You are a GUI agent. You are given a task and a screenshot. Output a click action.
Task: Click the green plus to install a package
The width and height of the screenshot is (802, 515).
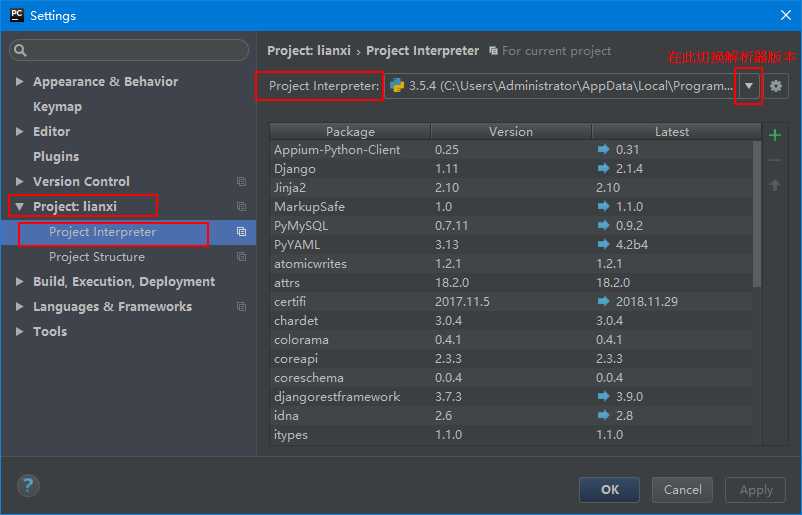(775, 135)
